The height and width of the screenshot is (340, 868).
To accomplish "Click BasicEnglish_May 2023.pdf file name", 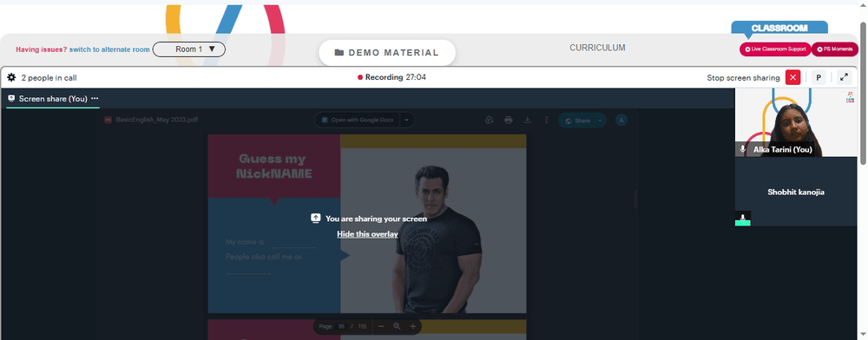I will [x=156, y=120].
